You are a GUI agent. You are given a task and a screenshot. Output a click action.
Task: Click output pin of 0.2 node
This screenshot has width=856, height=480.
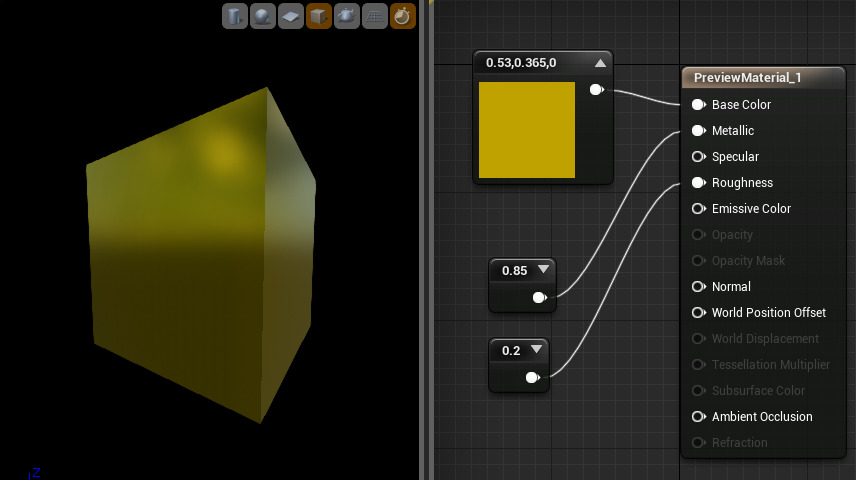532,377
